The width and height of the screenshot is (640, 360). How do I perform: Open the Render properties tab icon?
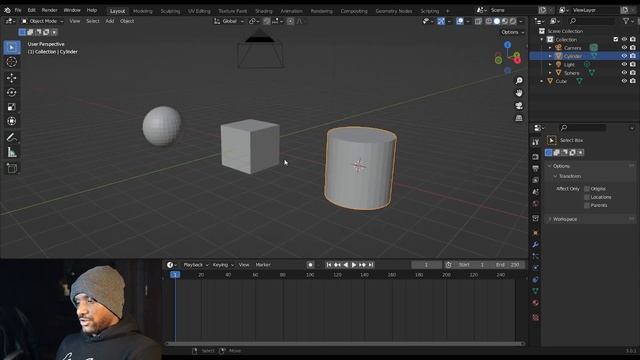[x=536, y=157]
